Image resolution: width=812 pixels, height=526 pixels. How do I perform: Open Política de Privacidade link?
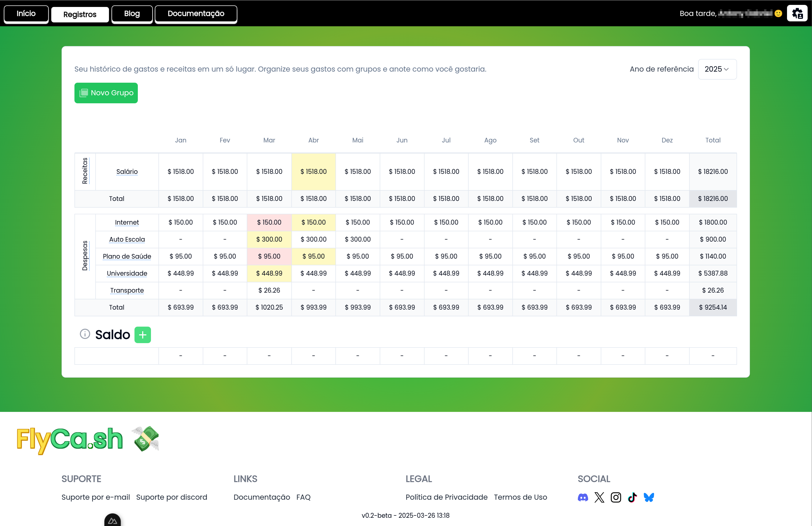pos(447,497)
